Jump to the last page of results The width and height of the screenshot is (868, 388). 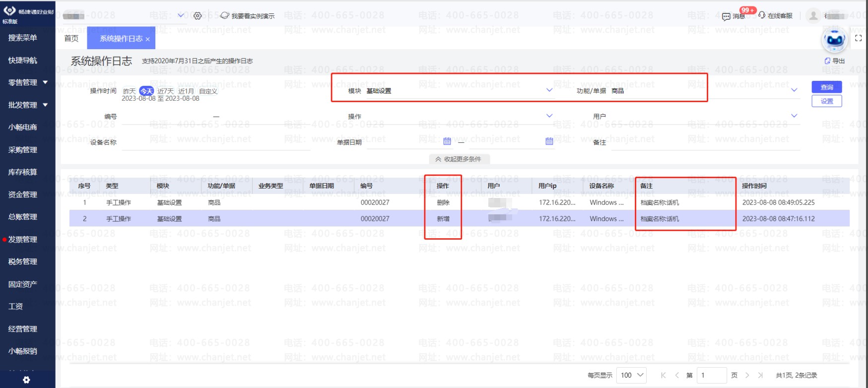[x=760, y=375]
